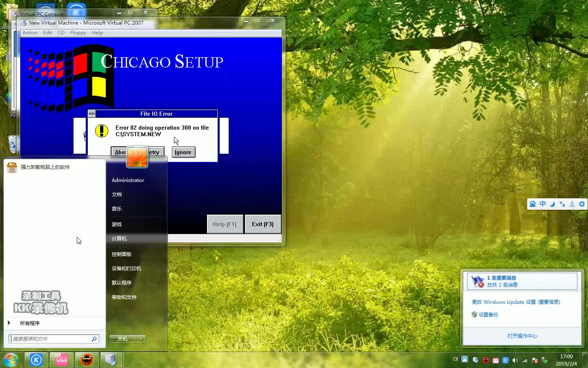Click the Windows Start orb
Image resolution: width=588 pixels, height=368 pixels.
tap(11, 360)
